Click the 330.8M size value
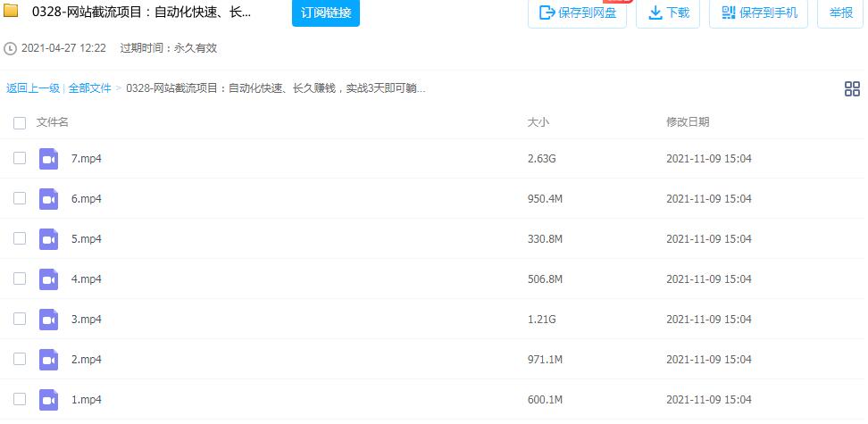Image resolution: width=868 pixels, height=424 pixels. coord(546,239)
